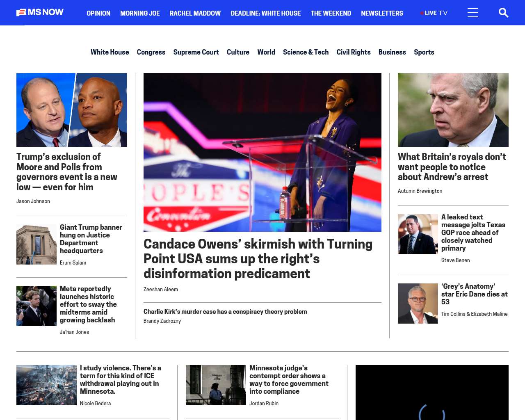Screen dimensions: 525x420
Task: Open the Supreme Court topic
Action: pos(196,52)
